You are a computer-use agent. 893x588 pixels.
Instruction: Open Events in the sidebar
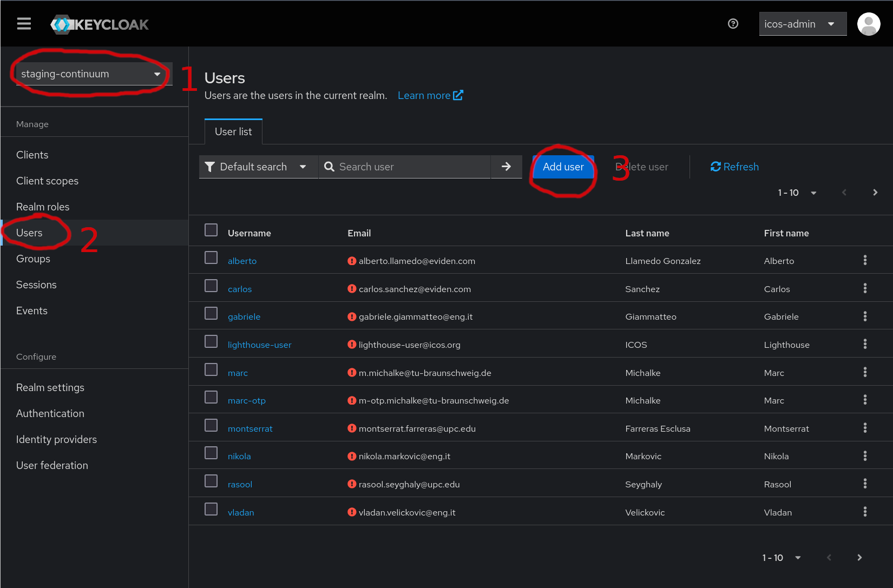coord(32,310)
